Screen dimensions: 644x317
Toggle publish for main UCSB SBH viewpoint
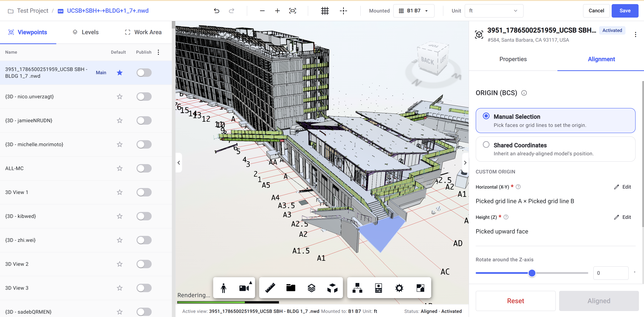coord(144,73)
